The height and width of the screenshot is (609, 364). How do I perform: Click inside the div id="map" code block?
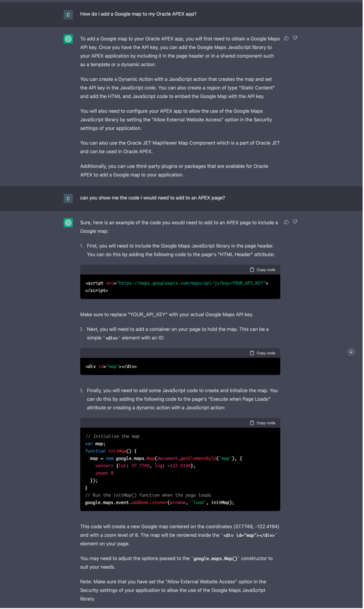[111, 366]
